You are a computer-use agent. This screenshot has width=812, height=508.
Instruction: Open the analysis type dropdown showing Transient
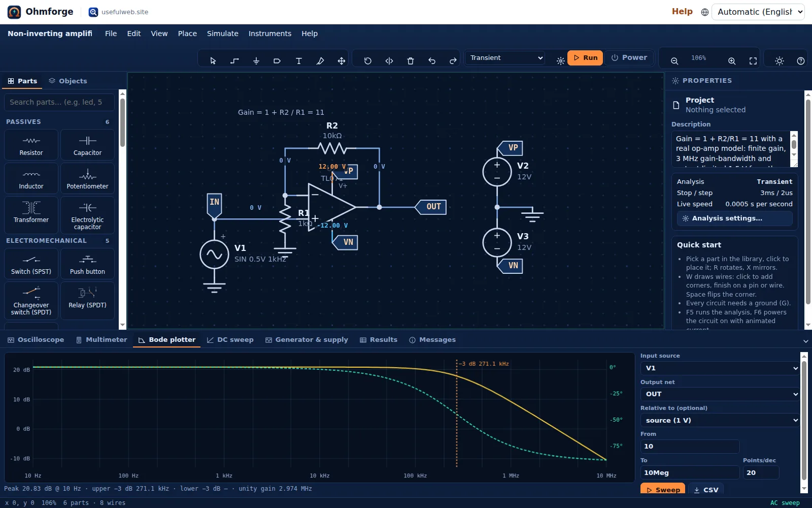(505, 58)
